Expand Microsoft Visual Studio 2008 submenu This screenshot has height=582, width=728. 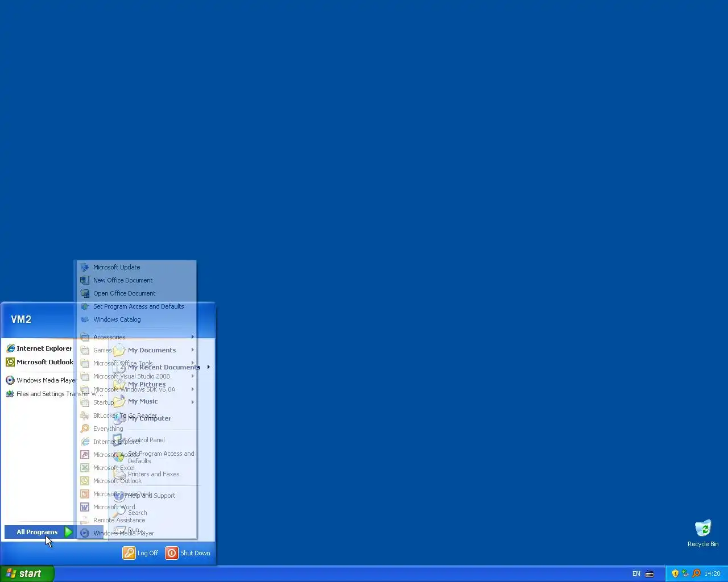[136, 376]
